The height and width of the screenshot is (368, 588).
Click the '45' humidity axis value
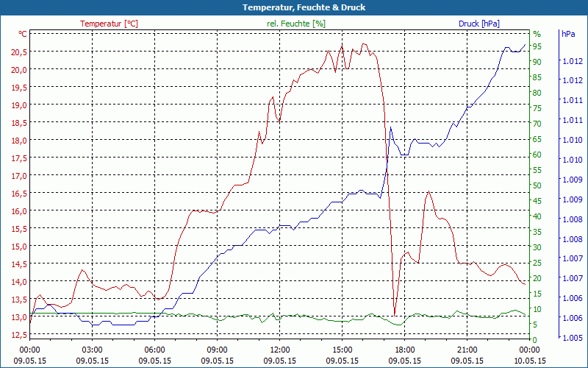tap(537, 201)
